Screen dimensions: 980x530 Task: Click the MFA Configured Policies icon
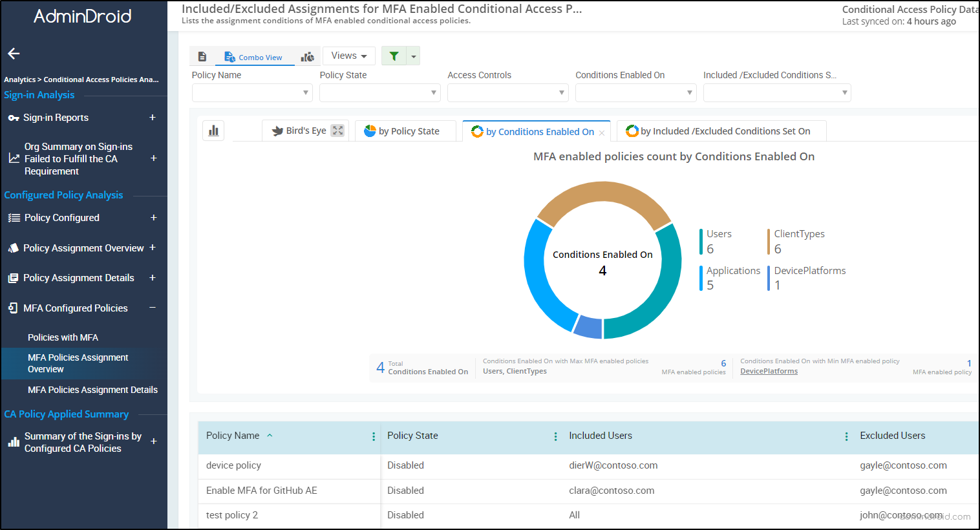[x=14, y=308]
